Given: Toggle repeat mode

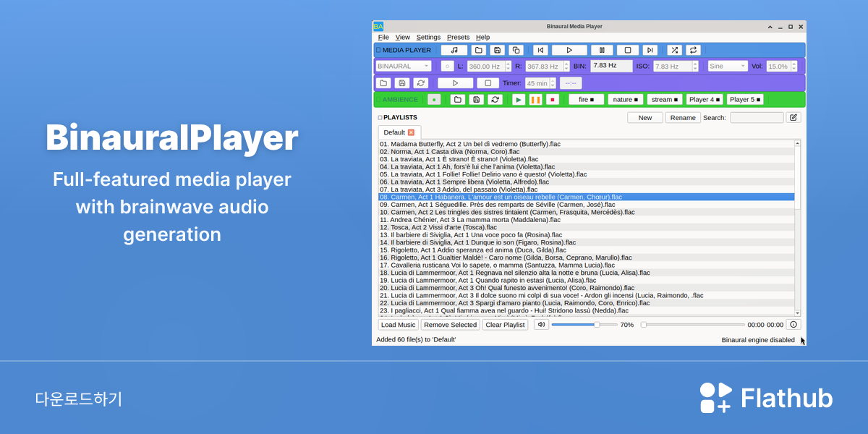Looking at the screenshot, I should [x=693, y=50].
